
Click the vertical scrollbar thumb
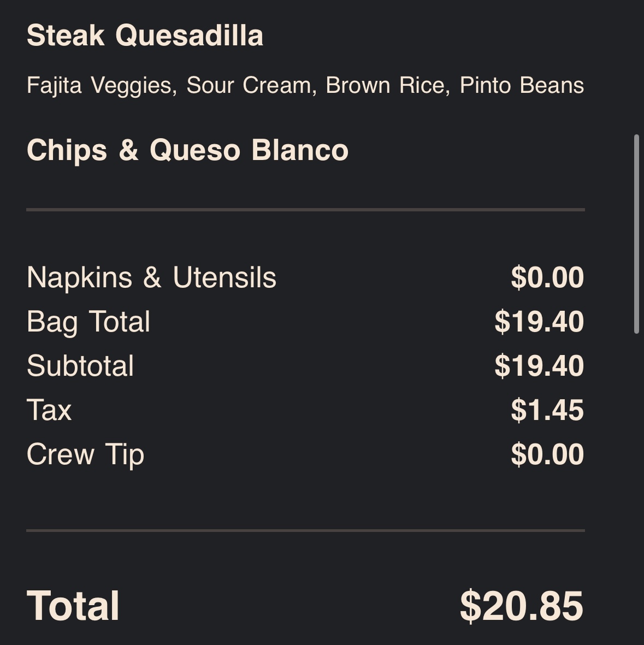coord(636,234)
